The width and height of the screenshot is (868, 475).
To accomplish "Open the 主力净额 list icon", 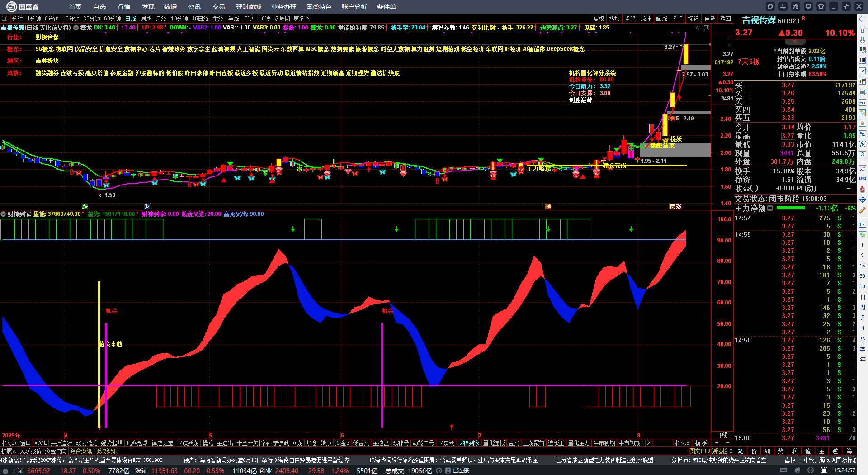I will (770, 208).
